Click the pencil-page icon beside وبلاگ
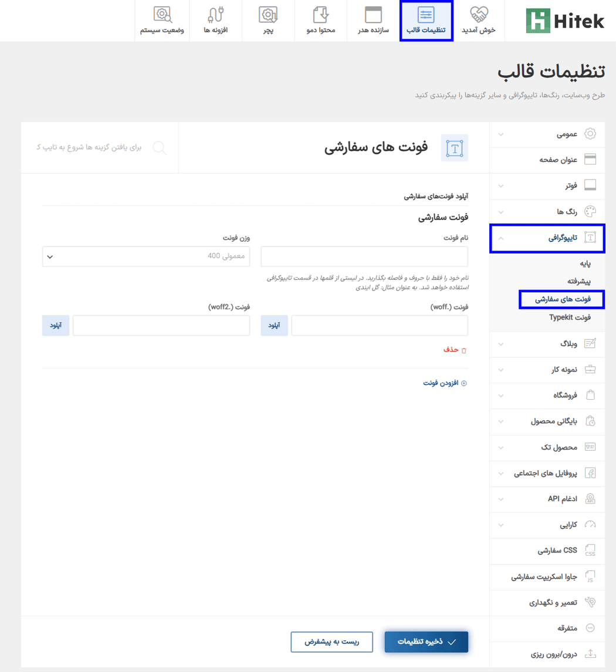616x672 pixels. tap(590, 343)
